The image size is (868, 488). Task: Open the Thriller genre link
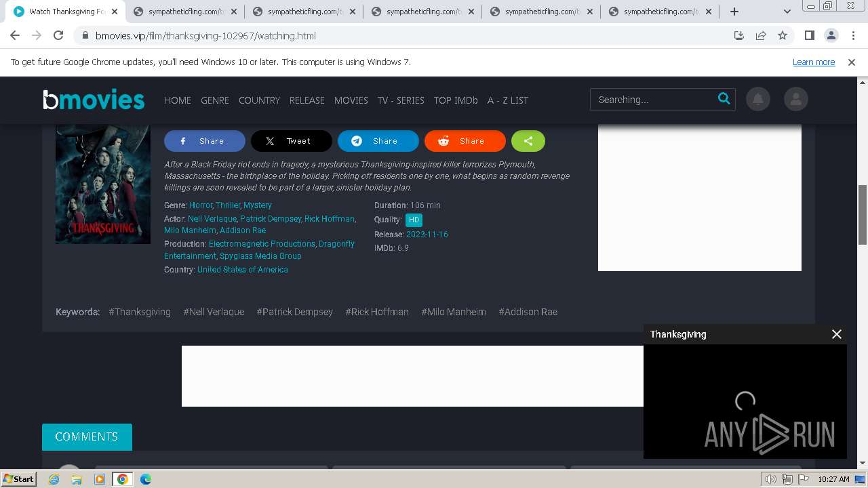click(x=228, y=205)
